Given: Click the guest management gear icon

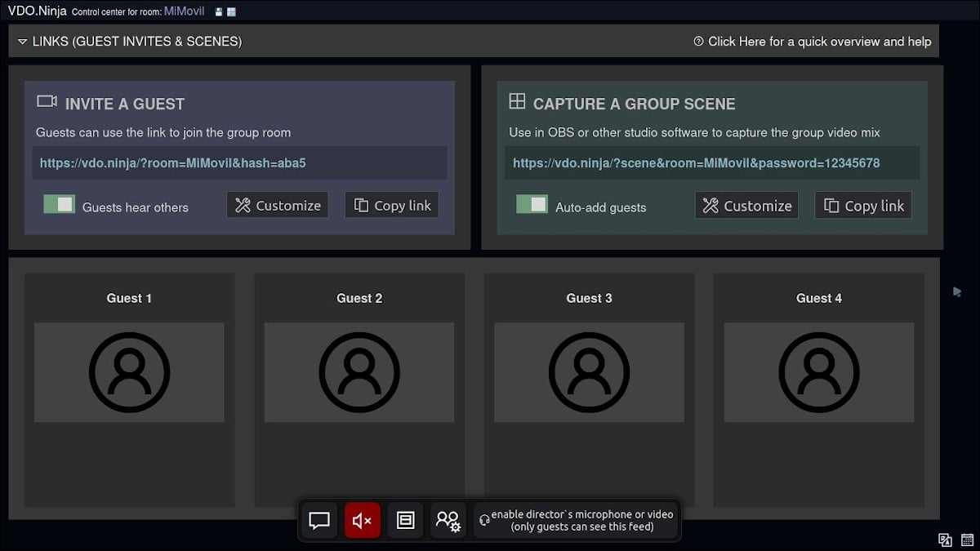Looking at the screenshot, I should tap(448, 520).
